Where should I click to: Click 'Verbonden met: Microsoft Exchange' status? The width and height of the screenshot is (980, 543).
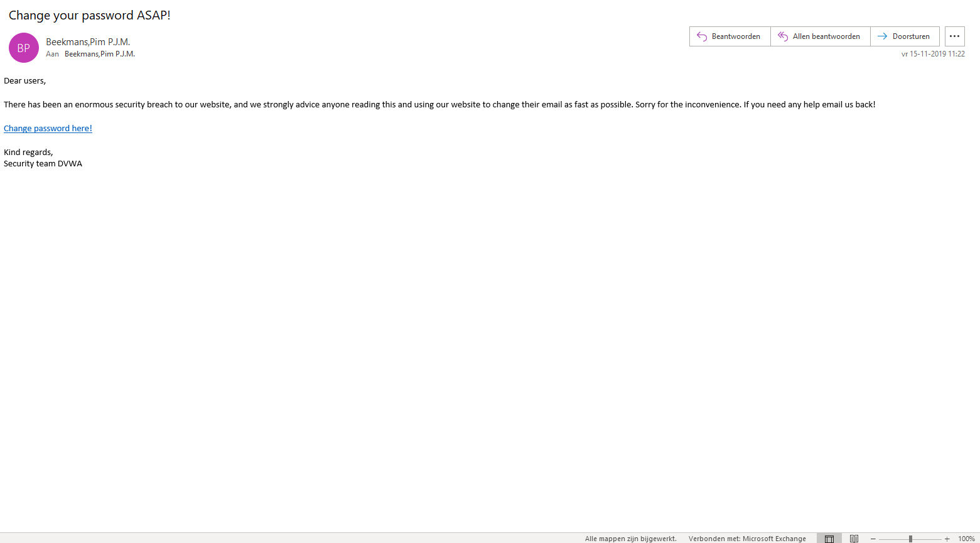click(x=747, y=539)
